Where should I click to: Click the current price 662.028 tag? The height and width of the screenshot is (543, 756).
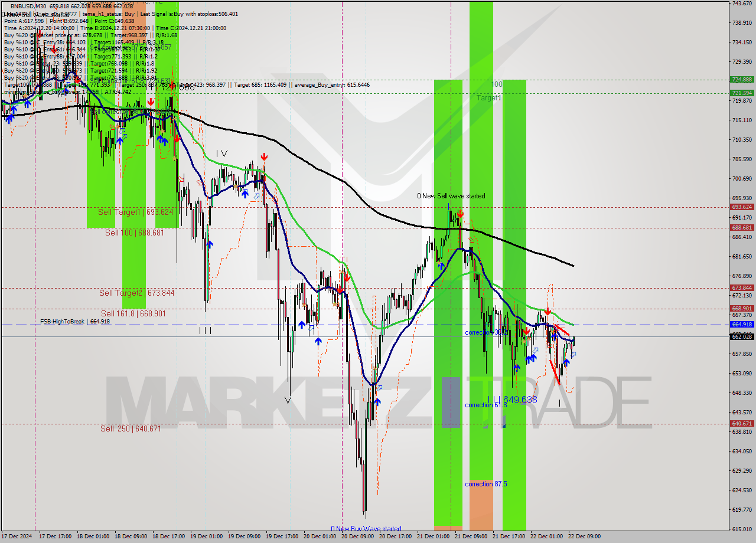tap(742, 336)
